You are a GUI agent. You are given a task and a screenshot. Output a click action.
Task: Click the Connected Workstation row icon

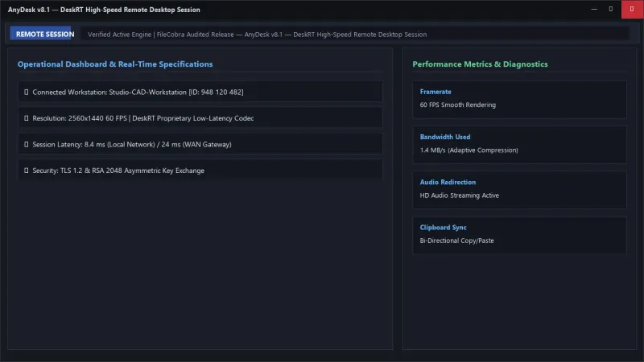tap(27, 93)
